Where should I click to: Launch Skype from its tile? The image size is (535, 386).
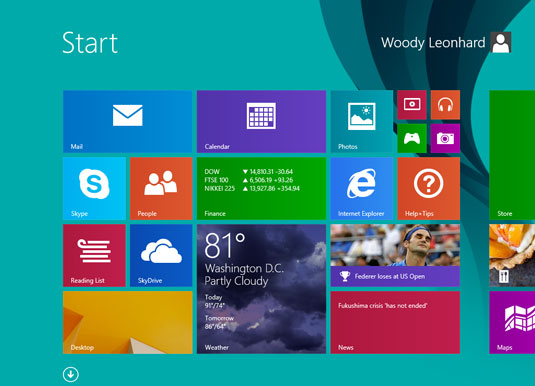[94, 188]
